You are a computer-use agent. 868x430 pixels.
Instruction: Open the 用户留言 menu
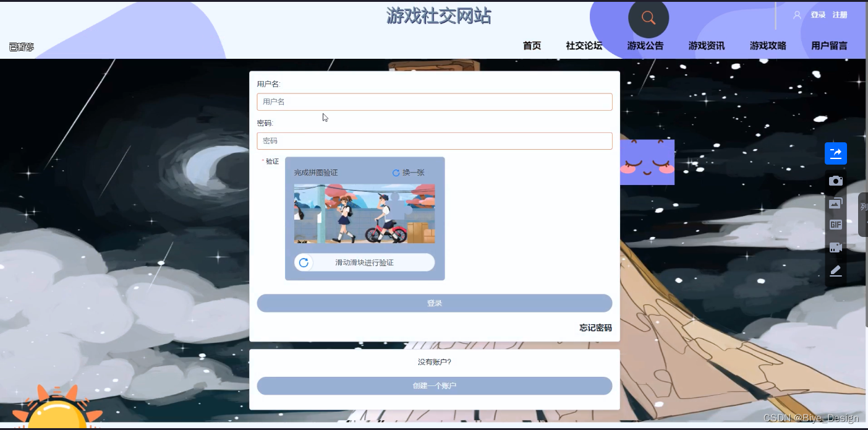point(829,46)
